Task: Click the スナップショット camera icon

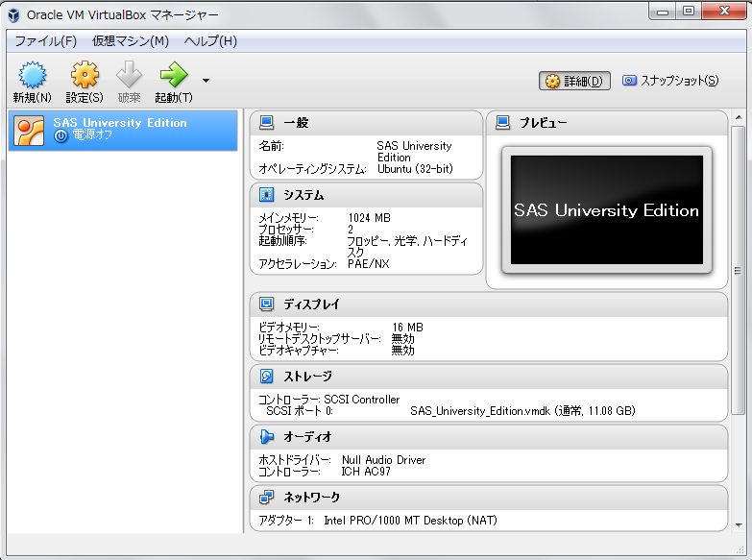Action: coord(629,80)
